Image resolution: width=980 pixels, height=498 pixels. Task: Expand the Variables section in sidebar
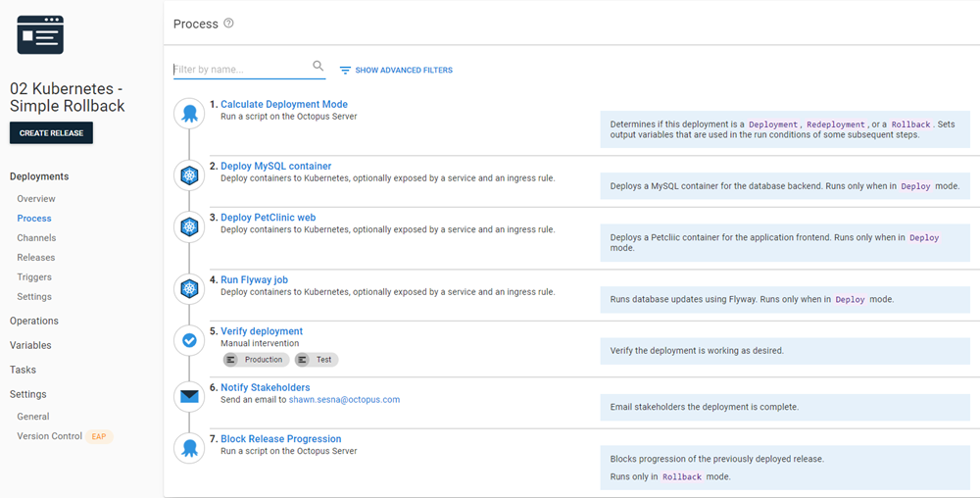pos(30,345)
